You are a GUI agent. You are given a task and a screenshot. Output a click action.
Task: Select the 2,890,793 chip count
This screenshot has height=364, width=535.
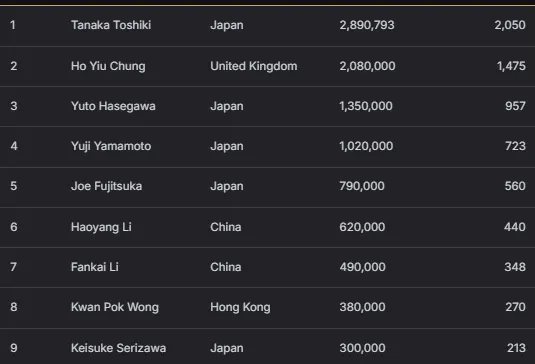coord(367,25)
